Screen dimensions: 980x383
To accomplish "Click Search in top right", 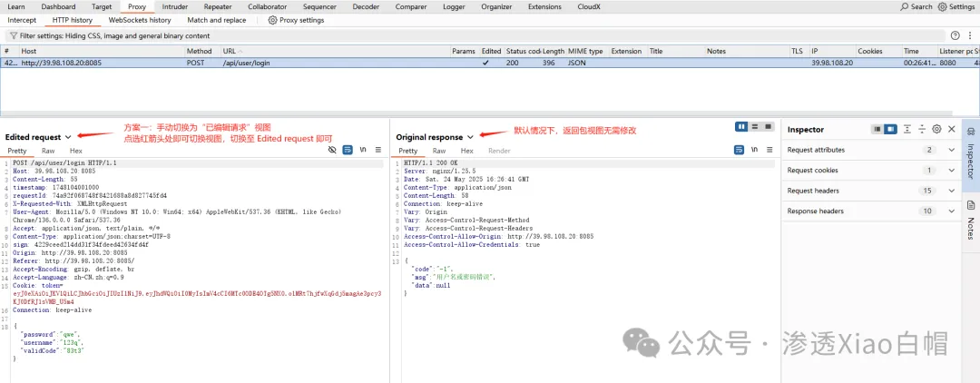I will [x=916, y=6].
